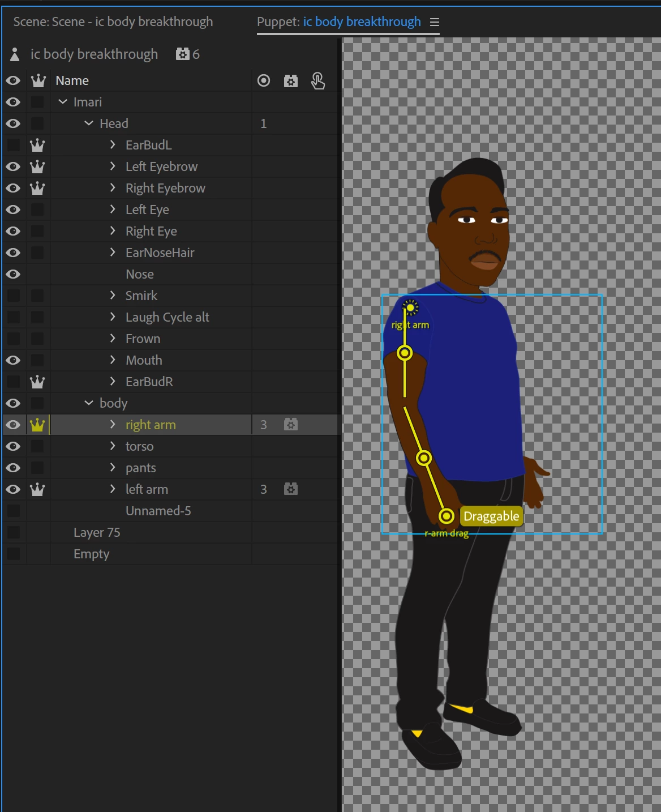Open the Puppet panel hamburger menu
Viewport: 661px width, 812px height.
435,22
